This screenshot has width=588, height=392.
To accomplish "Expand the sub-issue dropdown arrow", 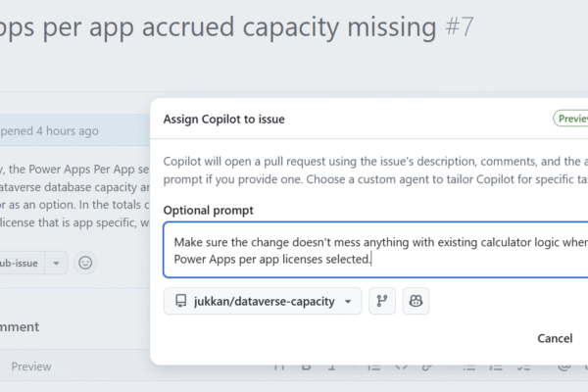I will coord(57,263).
